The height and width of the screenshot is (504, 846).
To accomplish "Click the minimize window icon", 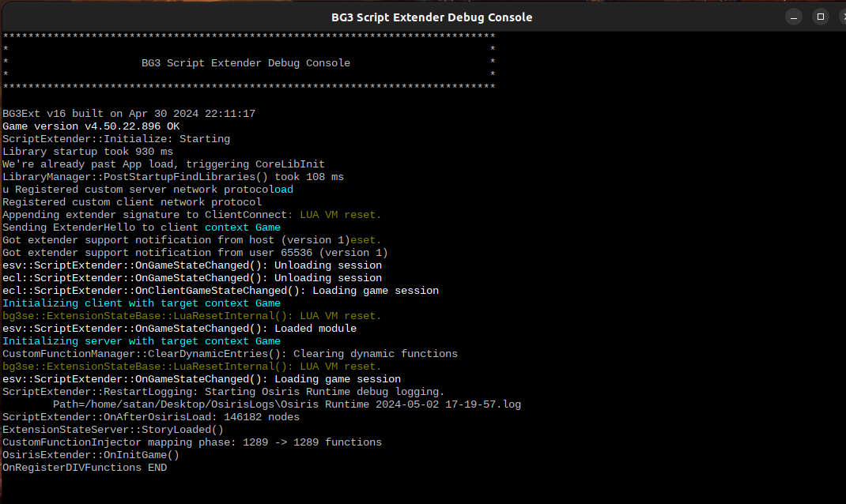I will pos(793,16).
